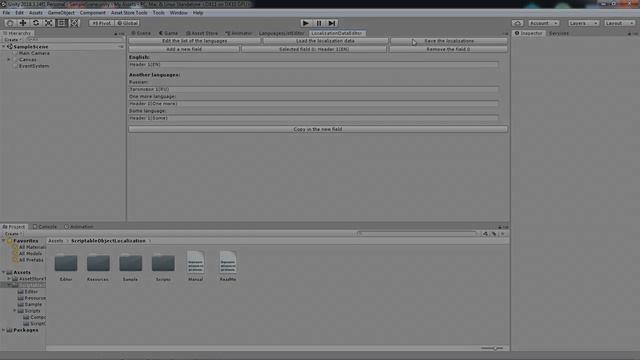Open the File menu
640x360 pixels.
(x=6, y=13)
